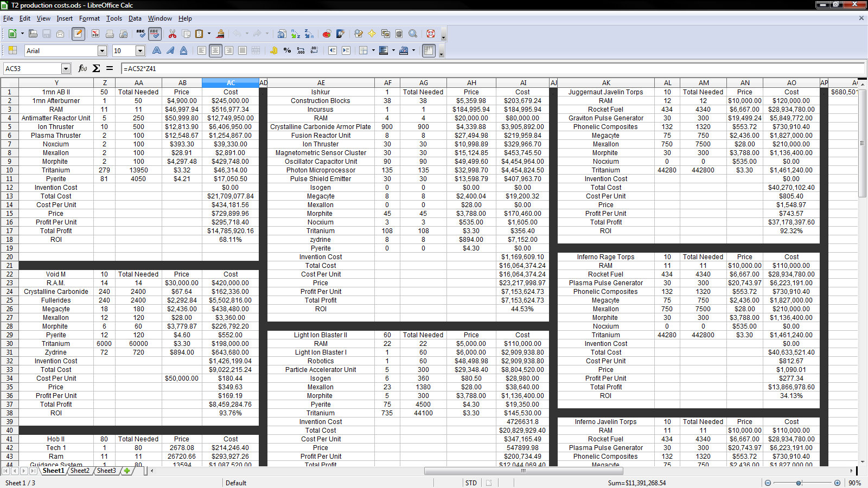Image resolution: width=868 pixels, height=488 pixels.
Task: Click the Function equals button
Action: (x=110, y=68)
